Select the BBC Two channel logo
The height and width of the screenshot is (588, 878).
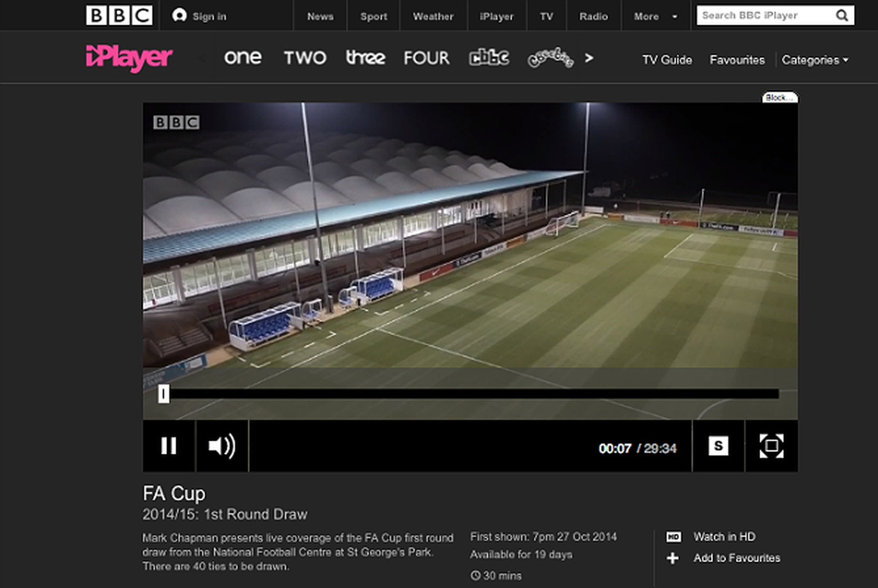pyautogui.click(x=305, y=58)
